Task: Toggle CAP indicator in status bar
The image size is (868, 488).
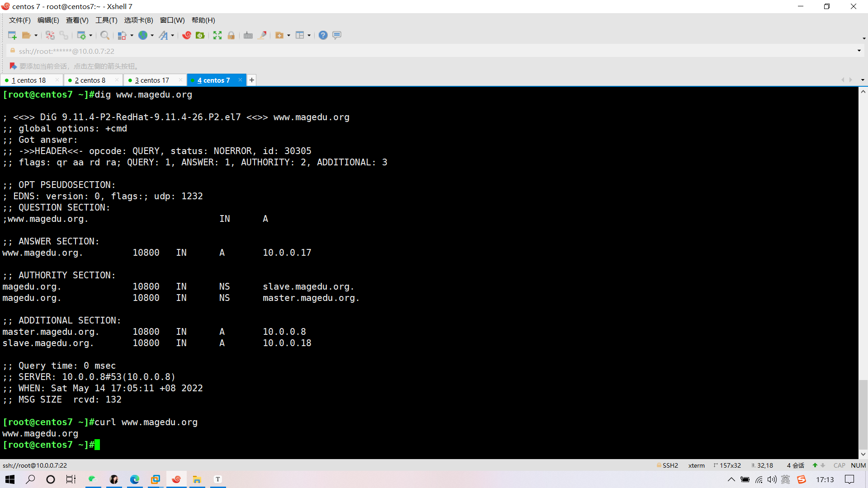Action: pyautogui.click(x=839, y=465)
